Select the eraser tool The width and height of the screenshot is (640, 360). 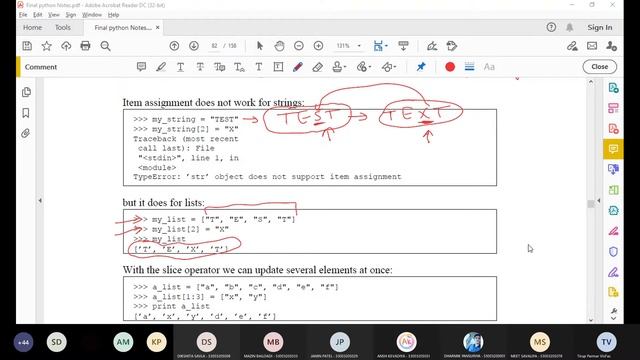(x=318, y=67)
